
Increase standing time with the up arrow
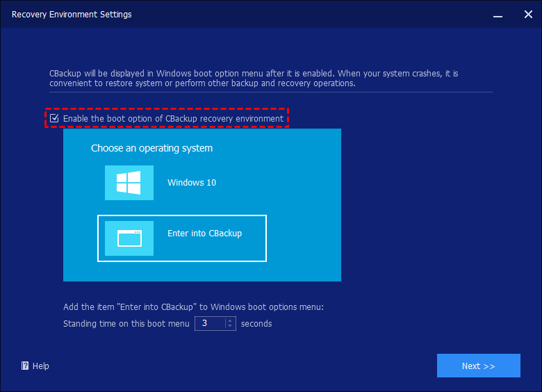tap(231, 320)
